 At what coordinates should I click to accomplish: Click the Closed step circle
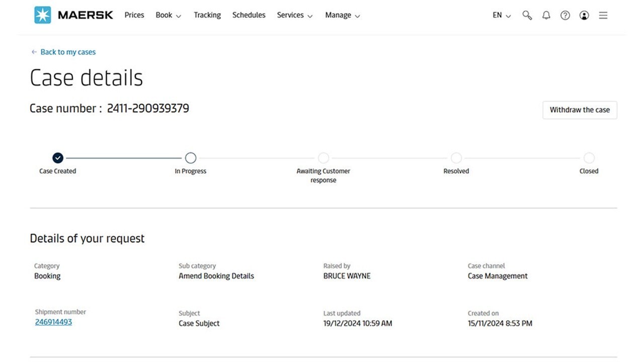tap(589, 158)
